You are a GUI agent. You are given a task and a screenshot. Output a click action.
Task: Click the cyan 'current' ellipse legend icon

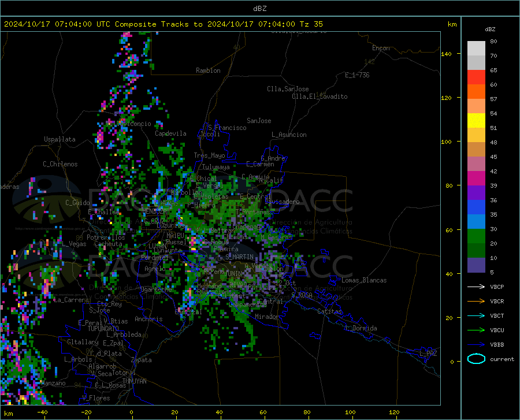tap(476, 359)
